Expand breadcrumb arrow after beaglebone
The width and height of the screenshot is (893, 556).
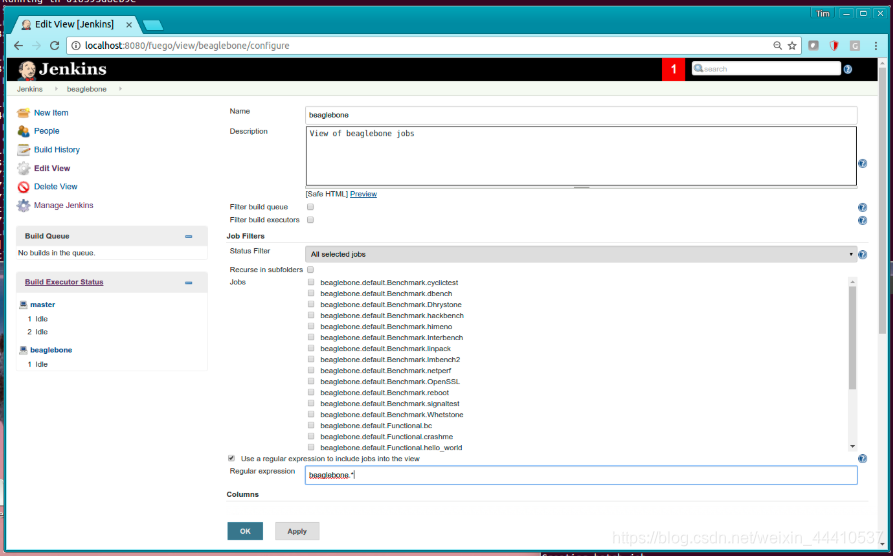(x=121, y=89)
